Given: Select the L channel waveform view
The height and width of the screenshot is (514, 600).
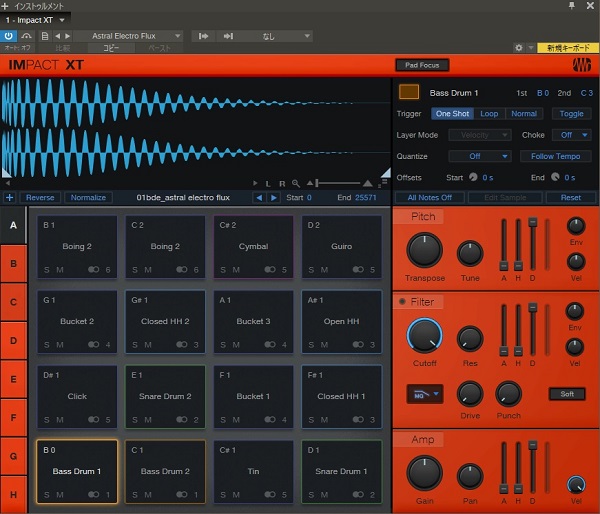Looking at the screenshot, I should (x=268, y=184).
